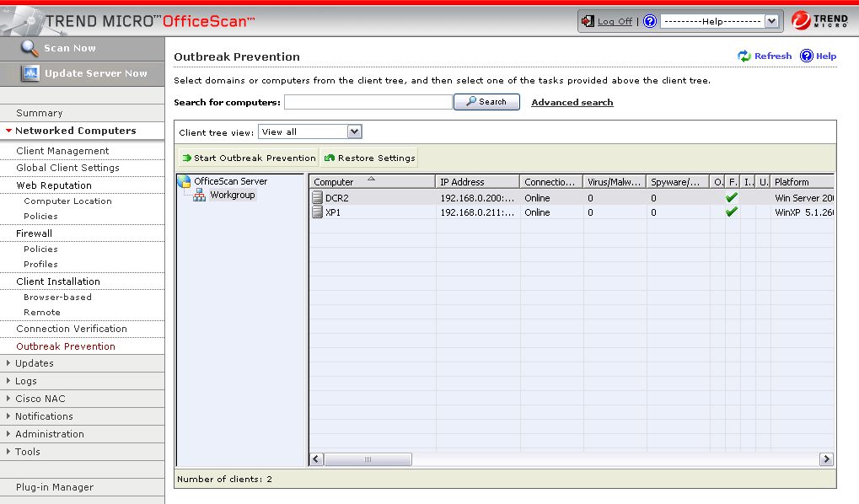
Task: Click the Workgroup network icon
Action: point(200,195)
